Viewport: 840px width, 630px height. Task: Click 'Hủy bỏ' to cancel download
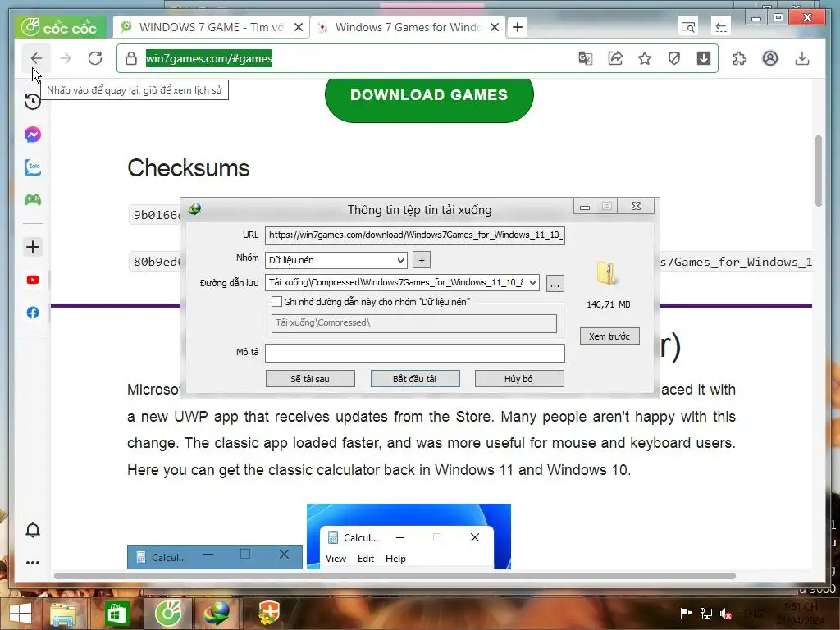point(519,379)
